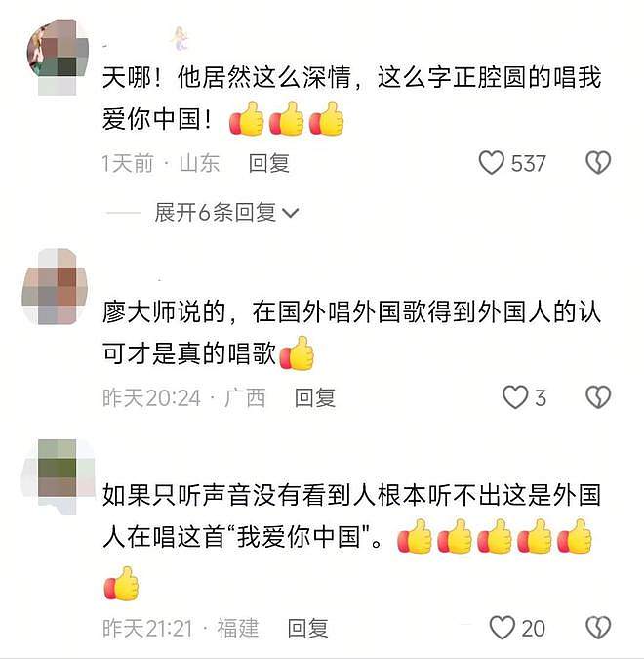The width and height of the screenshot is (644, 659).
Task: Click the 20 like count number
Action: (534, 629)
